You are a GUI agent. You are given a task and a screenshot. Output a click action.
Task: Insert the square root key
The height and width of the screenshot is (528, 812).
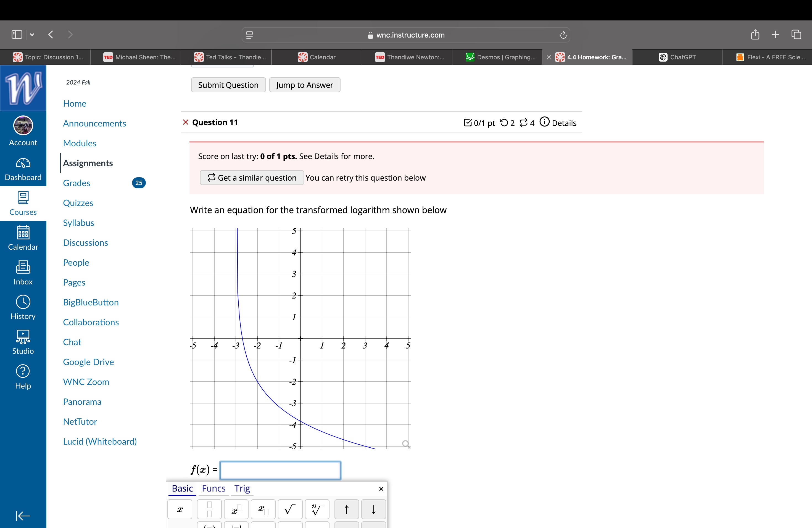[290, 509]
